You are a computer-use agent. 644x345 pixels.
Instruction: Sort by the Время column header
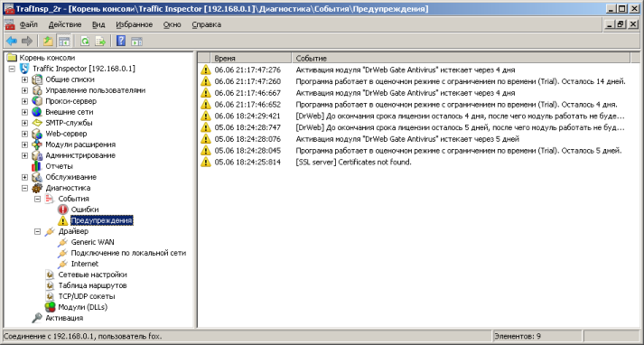coord(251,59)
